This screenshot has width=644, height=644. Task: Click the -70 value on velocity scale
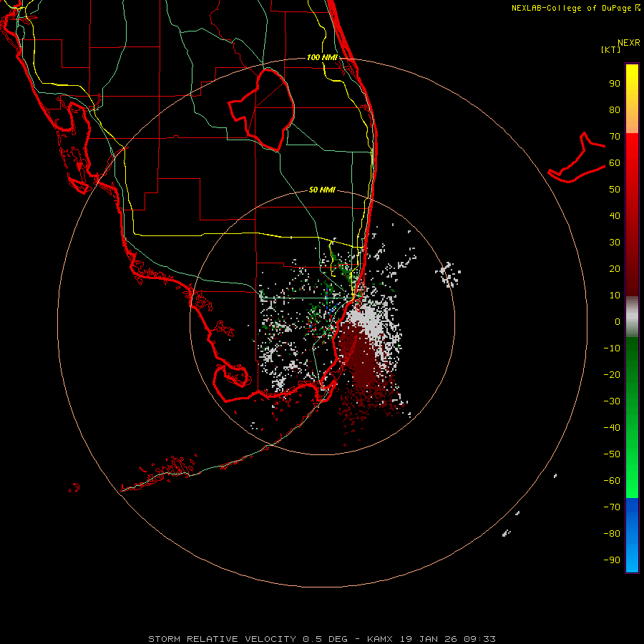tap(612, 507)
